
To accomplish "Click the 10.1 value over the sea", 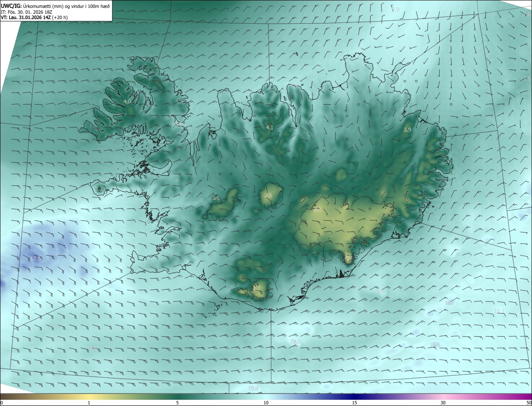I will (x=499, y=311).
